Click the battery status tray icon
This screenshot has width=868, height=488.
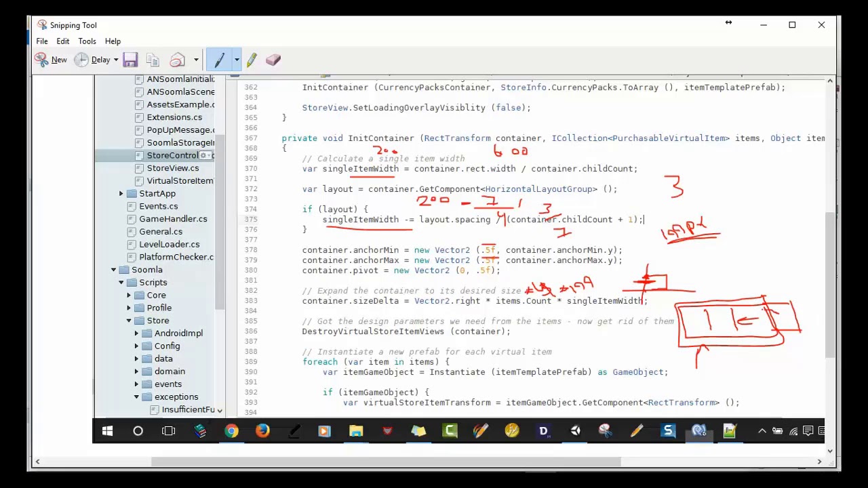click(x=777, y=431)
